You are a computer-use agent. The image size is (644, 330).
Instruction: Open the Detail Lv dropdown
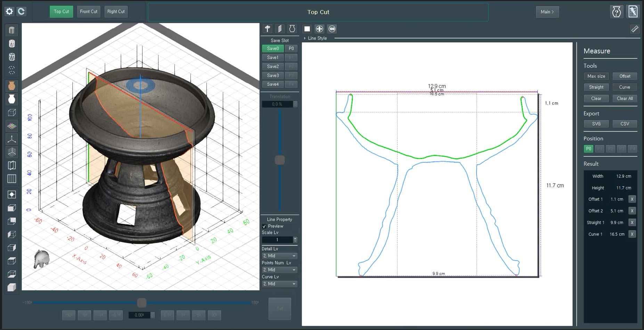[279, 256]
